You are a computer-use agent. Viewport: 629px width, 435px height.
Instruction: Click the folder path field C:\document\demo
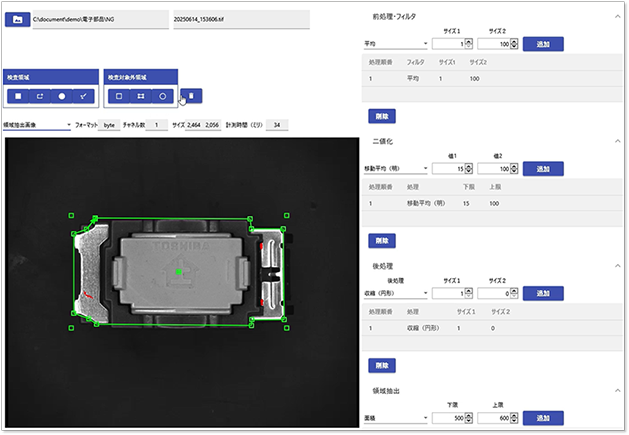click(x=101, y=19)
